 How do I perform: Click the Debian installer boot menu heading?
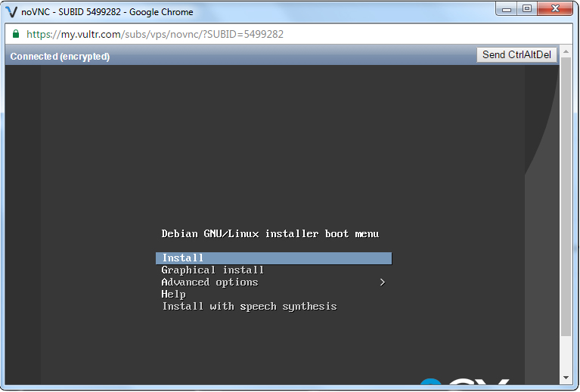270,234
